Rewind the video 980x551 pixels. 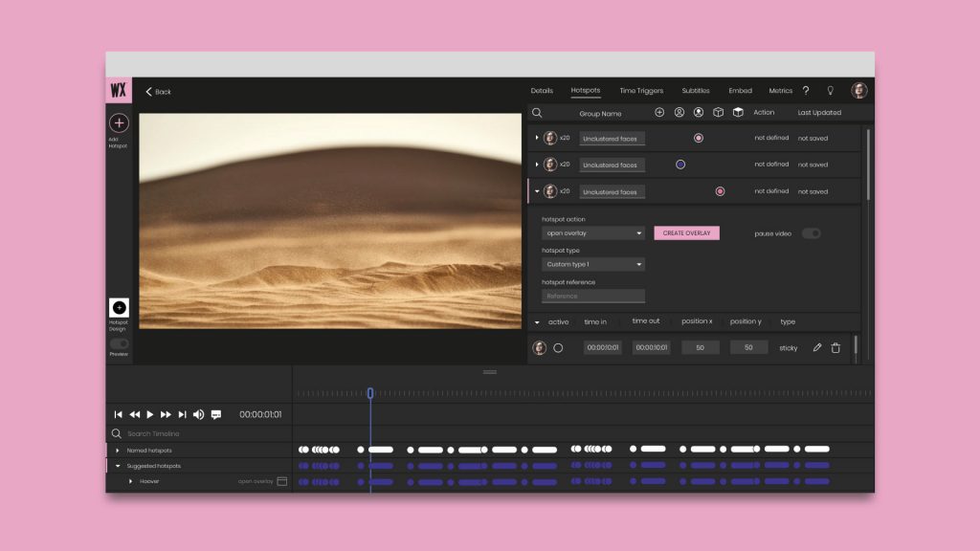click(134, 414)
